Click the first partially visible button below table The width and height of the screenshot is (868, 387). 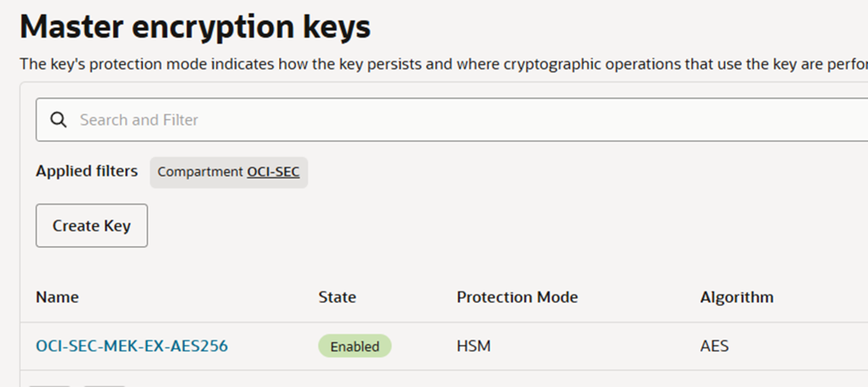[49, 385]
